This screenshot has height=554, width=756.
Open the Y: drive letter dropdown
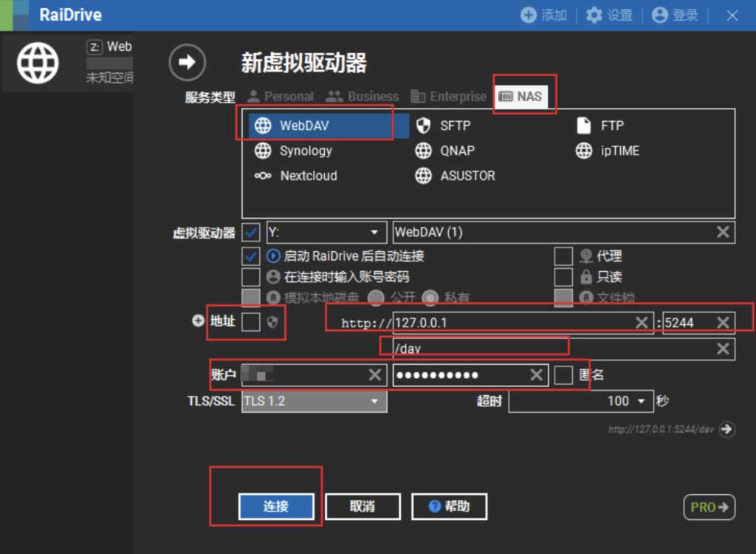click(374, 233)
